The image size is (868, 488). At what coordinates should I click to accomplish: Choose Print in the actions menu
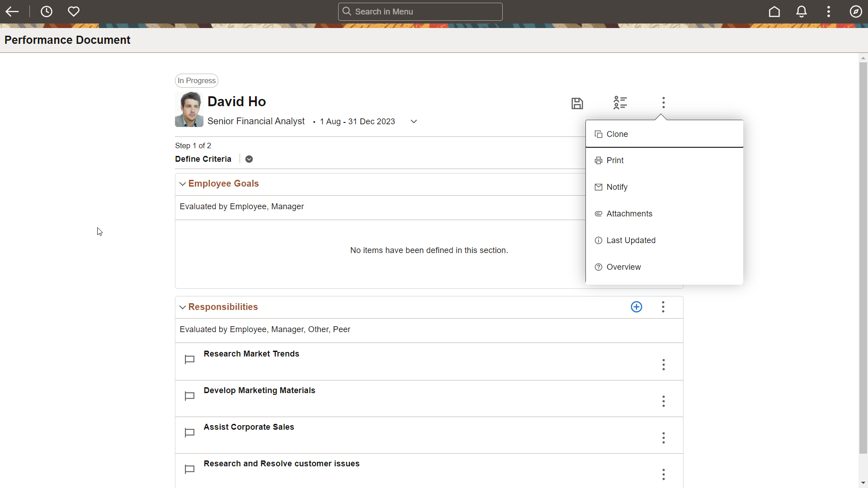(x=615, y=160)
